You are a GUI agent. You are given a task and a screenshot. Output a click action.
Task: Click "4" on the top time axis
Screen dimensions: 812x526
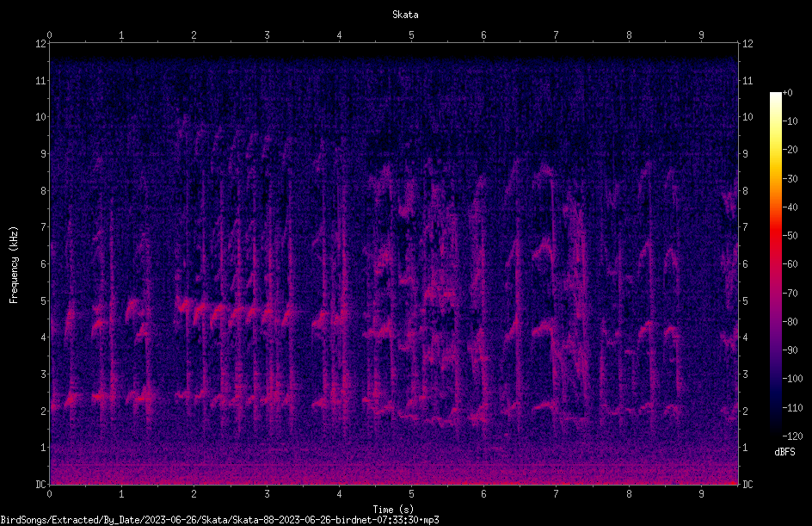pos(339,35)
